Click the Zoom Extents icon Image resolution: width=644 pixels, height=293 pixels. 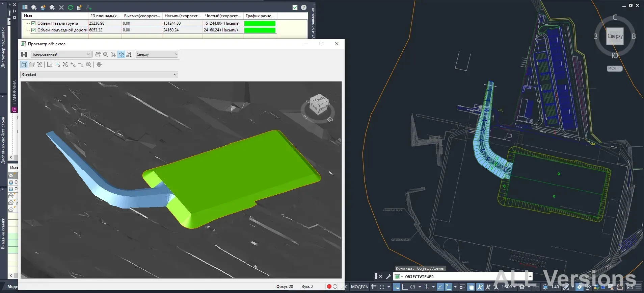[x=65, y=65]
